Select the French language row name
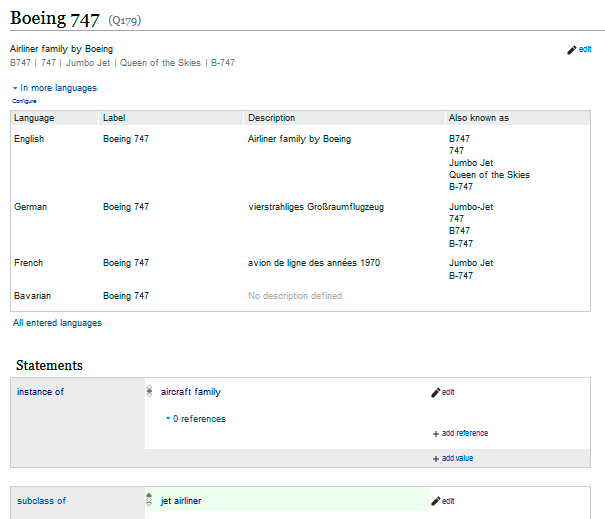Viewport: 605px width, 519px height. [29, 263]
